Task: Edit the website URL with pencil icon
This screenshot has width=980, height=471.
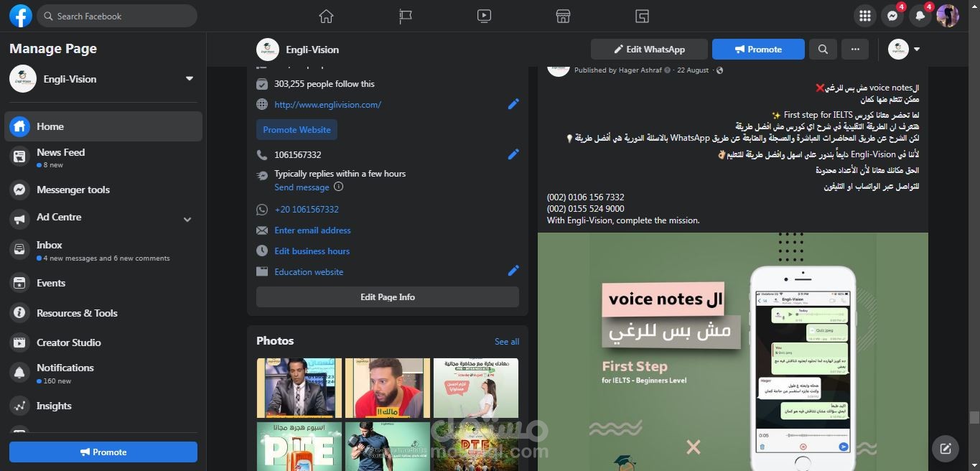Action: pyautogui.click(x=513, y=104)
